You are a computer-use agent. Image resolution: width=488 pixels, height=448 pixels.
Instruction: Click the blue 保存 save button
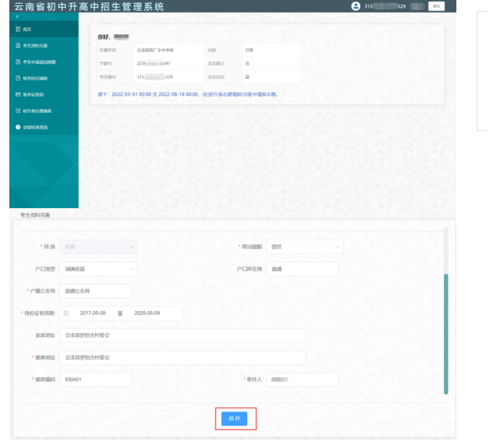point(234,418)
